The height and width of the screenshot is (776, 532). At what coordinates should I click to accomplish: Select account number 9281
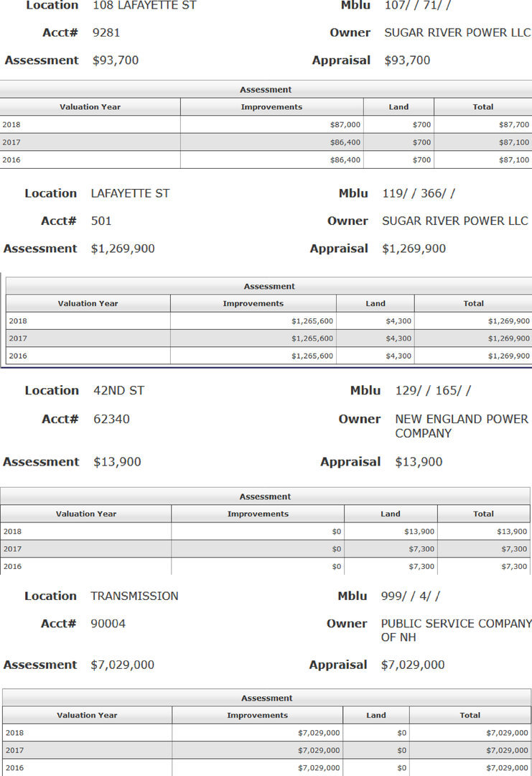[107, 33]
